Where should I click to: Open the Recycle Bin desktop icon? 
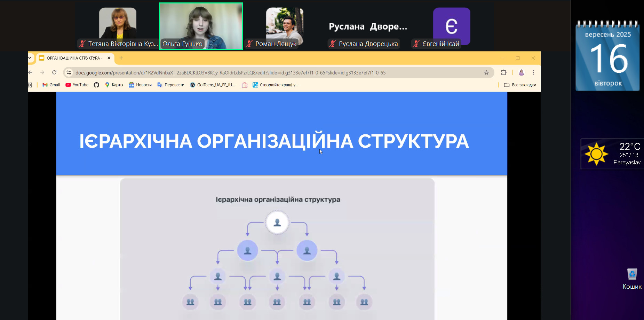[x=632, y=278]
